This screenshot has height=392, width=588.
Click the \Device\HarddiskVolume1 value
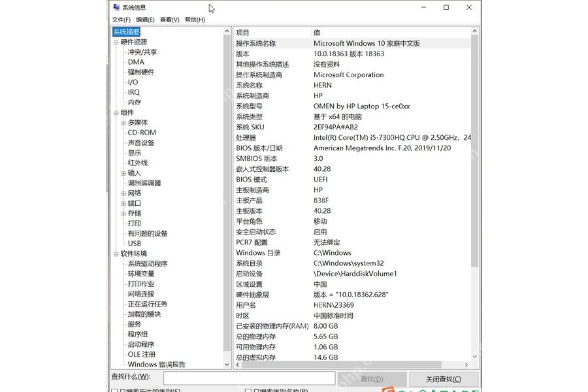click(x=355, y=274)
